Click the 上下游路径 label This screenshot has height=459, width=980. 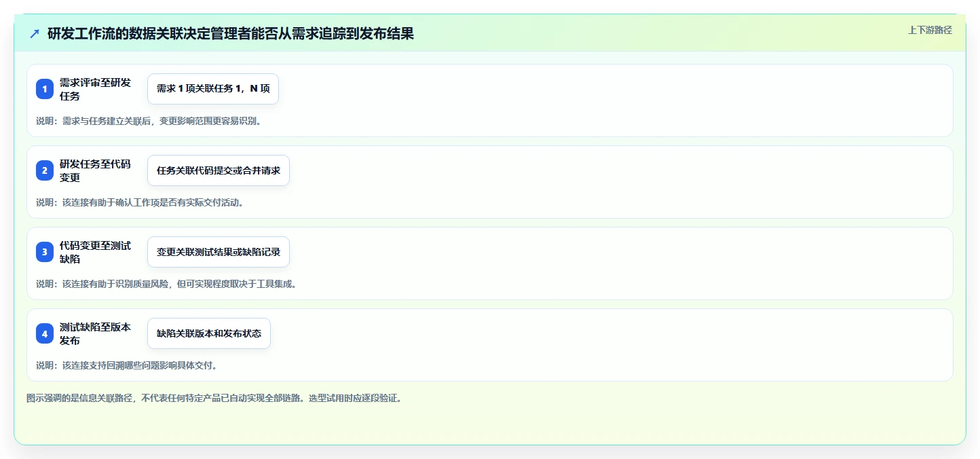coord(930,30)
